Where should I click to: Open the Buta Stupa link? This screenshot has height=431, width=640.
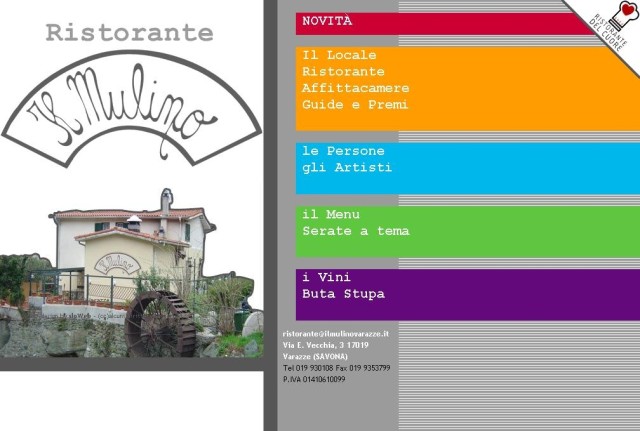point(343,294)
